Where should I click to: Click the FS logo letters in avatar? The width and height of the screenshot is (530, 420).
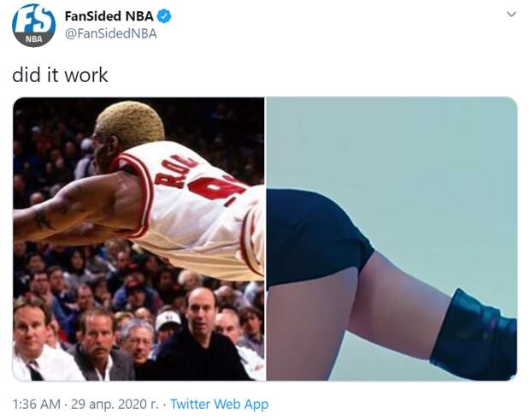click(34, 20)
